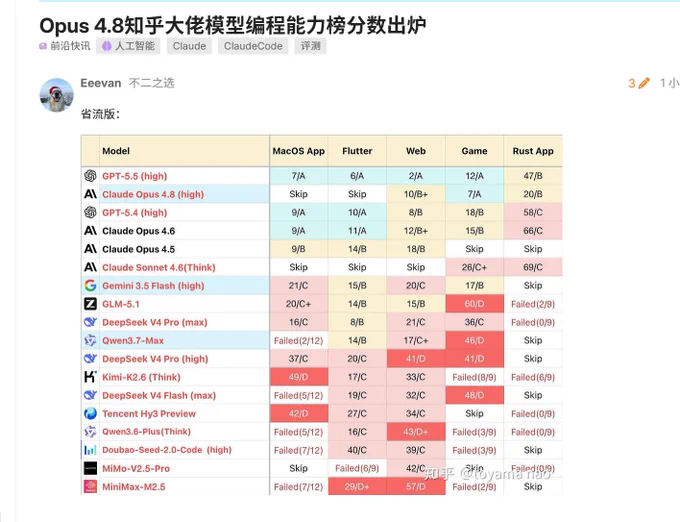Select the Qwen3.7-Max model name
The width and height of the screenshot is (680, 522).
tap(133, 340)
